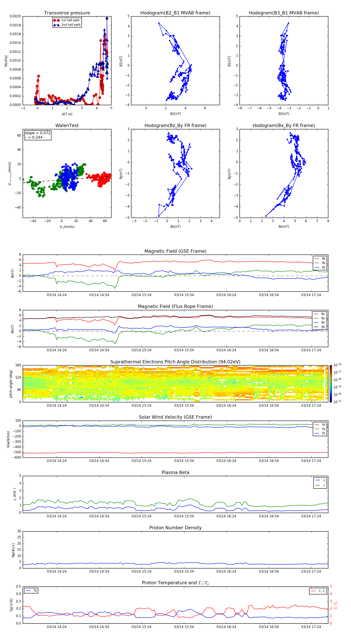The height and width of the screenshot is (644, 351).
Task: Select the "r = 0.244" annotation
Action: [x=34, y=137]
